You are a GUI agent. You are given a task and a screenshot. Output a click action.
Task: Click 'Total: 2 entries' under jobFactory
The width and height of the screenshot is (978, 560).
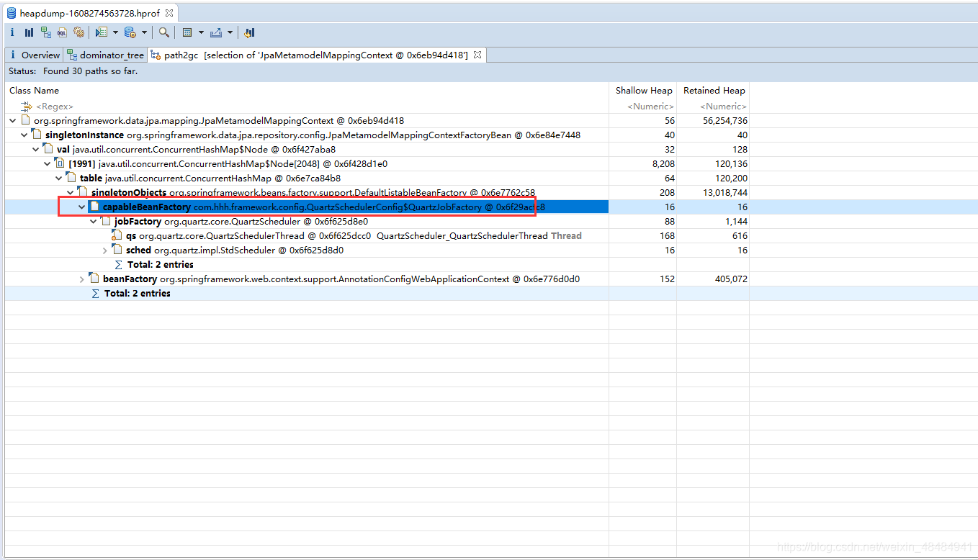160,265
